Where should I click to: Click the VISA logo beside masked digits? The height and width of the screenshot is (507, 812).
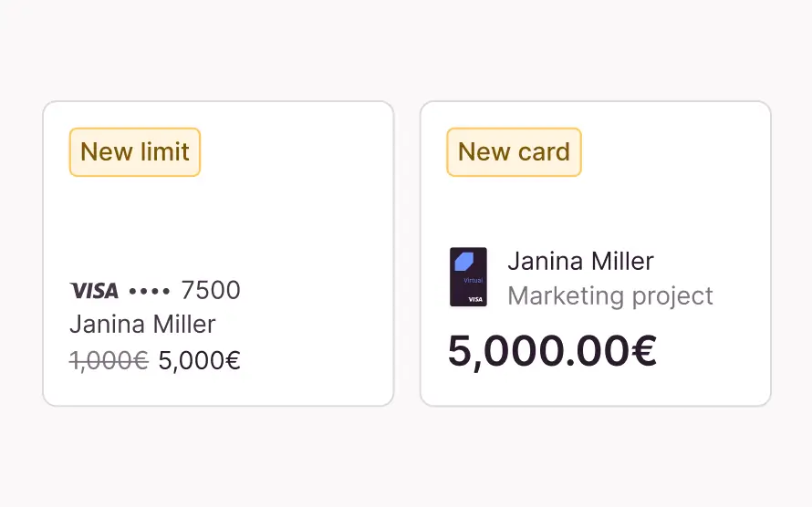[x=94, y=291]
